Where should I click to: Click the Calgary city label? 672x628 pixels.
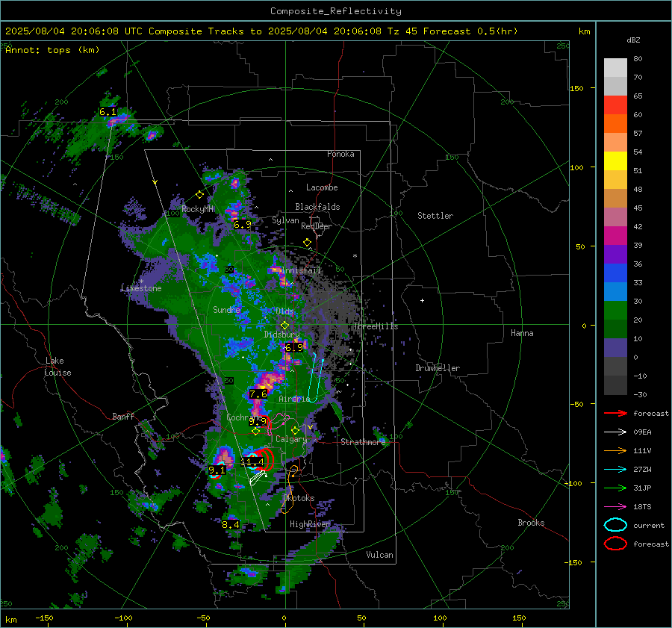tap(291, 439)
